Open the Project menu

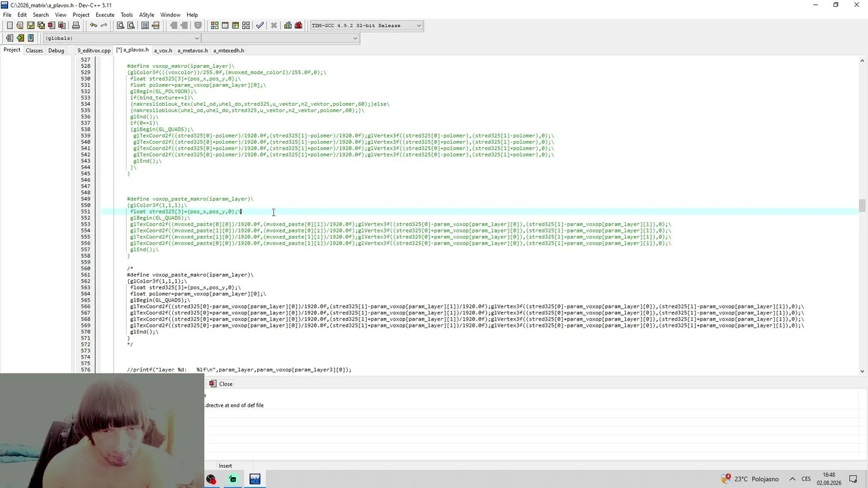(x=81, y=14)
